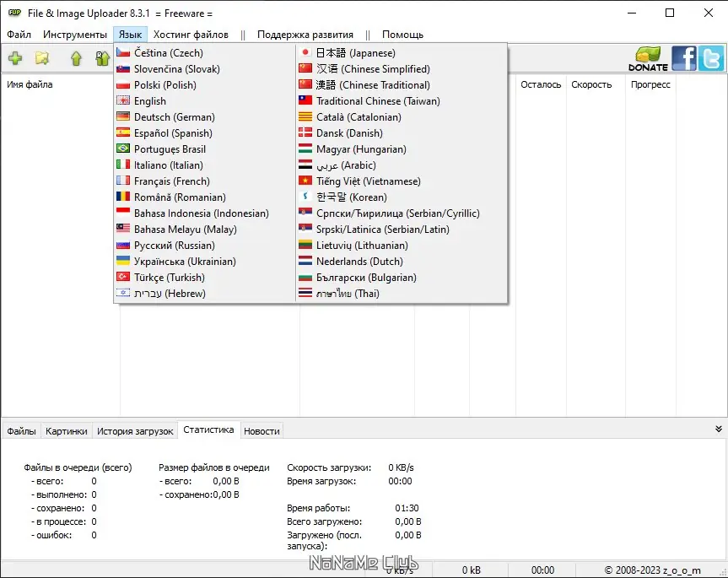Open the Новости tab

(262, 430)
